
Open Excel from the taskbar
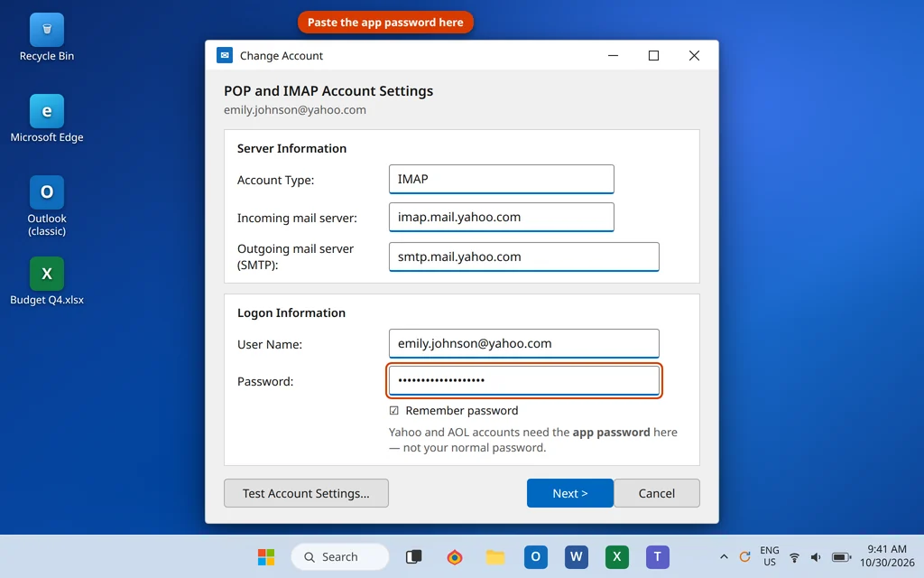pyautogui.click(x=617, y=556)
